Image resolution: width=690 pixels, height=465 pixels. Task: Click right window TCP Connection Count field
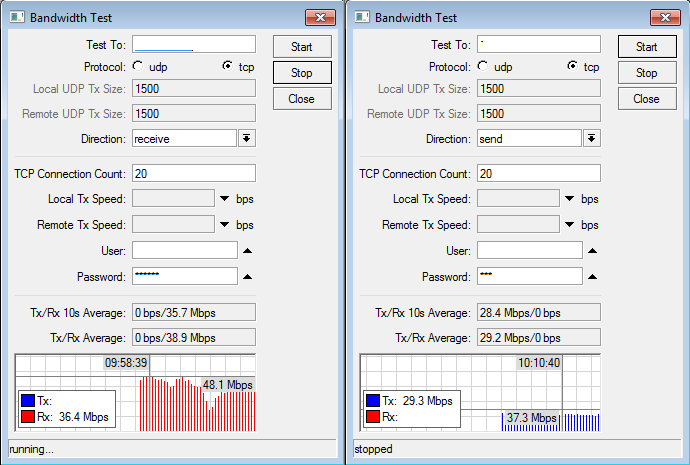tap(539, 173)
